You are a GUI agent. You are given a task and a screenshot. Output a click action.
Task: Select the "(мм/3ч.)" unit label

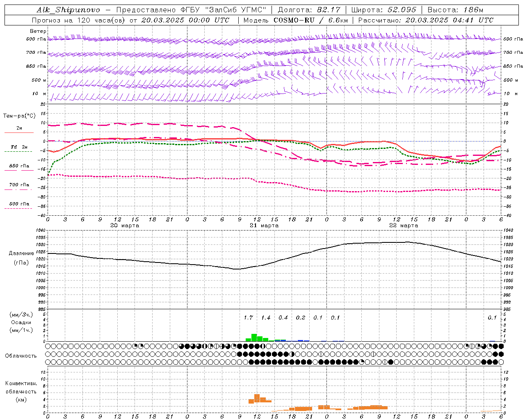(x=21, y=315)
